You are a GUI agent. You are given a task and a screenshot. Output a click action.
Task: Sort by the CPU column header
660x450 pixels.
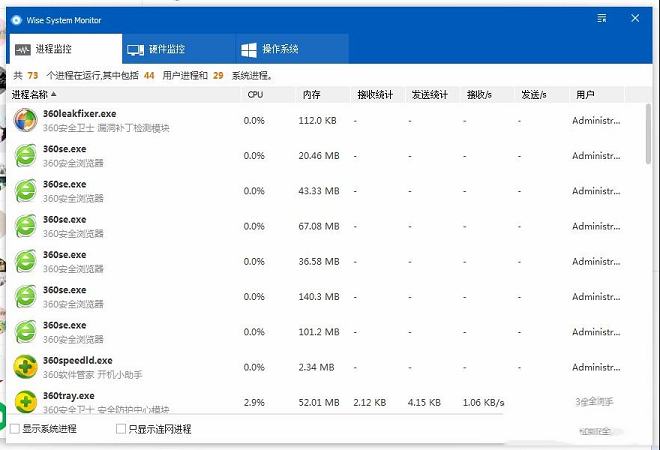[255, 95]
